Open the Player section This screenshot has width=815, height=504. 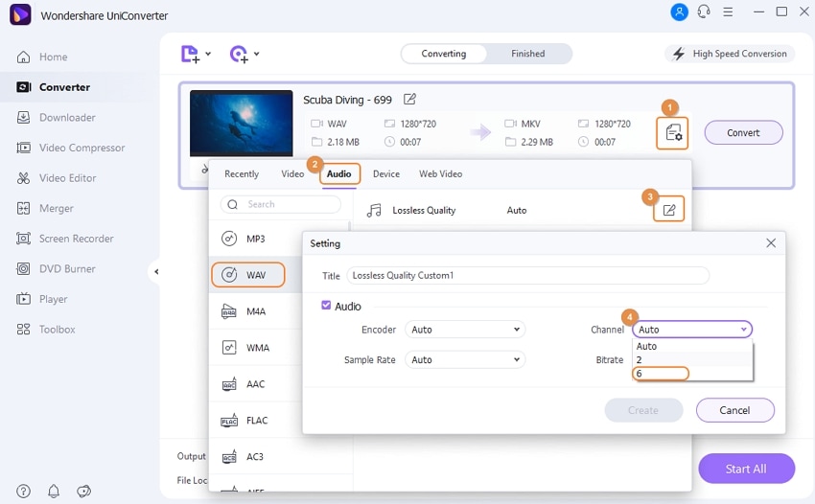click(x=42, y=299)
